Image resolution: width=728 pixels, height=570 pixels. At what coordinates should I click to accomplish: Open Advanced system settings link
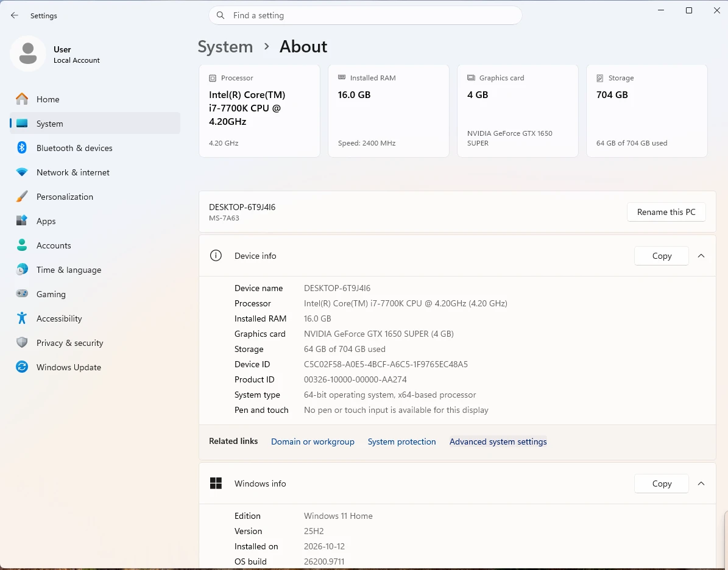(x=498, y=442)
